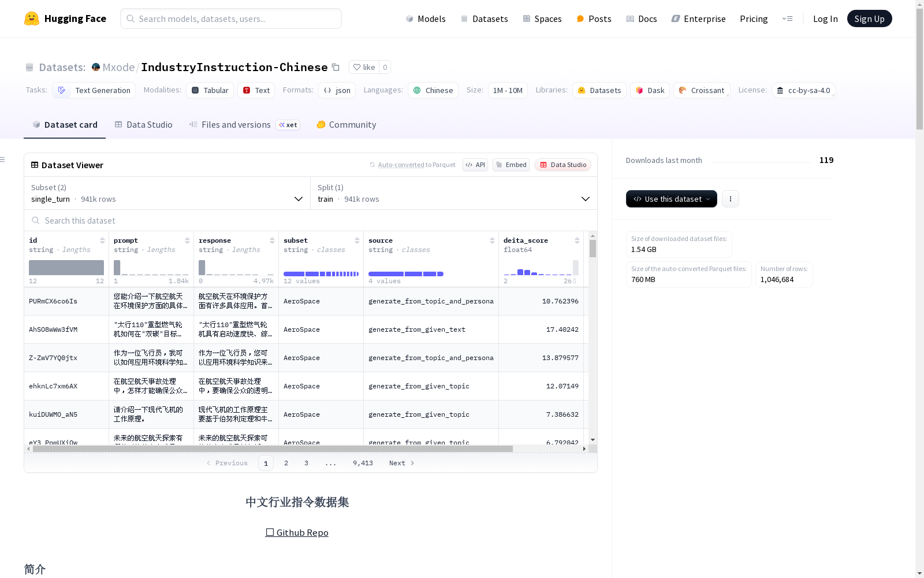924x578 pixels.
Task: Click the table's horizontal scrollbar
Action: click(273, 449)
